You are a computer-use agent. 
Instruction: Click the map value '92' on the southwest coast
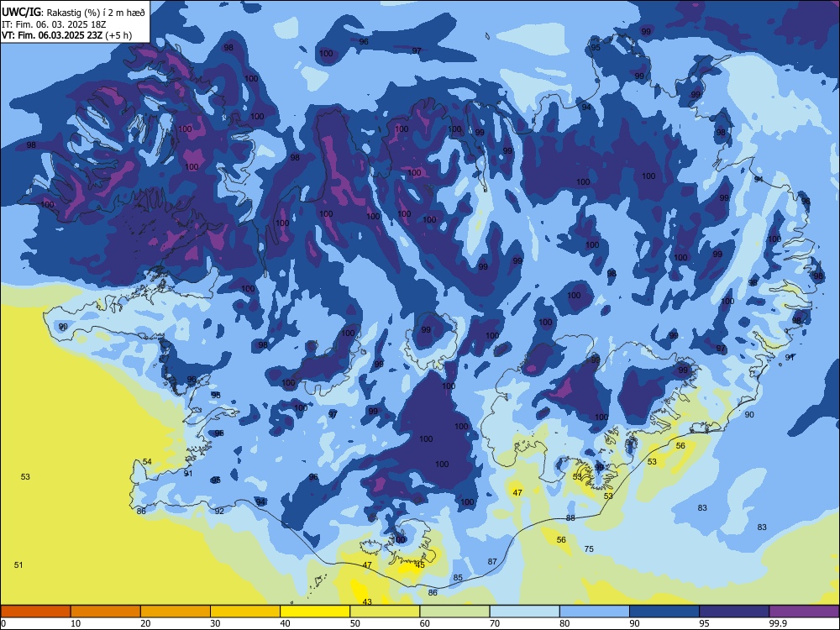219,511
